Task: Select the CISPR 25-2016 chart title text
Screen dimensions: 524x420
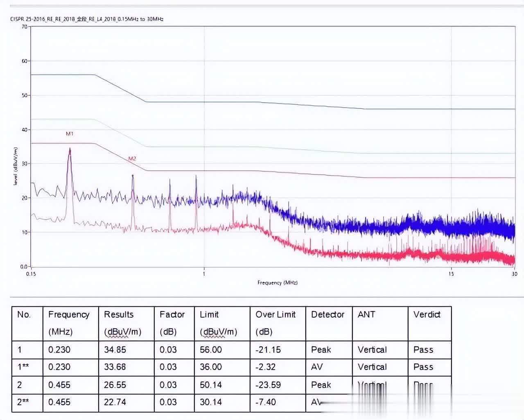Action: coord(87,19)
